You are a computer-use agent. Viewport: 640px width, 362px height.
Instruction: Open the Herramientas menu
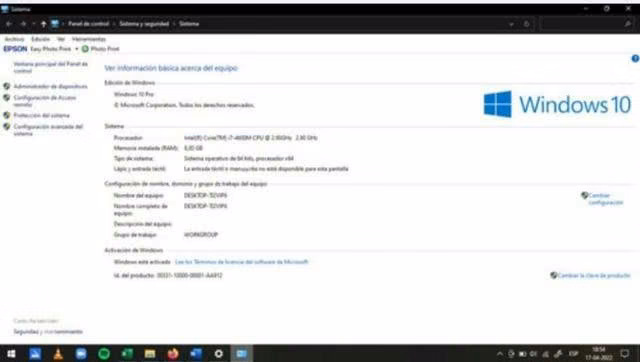click(89, 39)
